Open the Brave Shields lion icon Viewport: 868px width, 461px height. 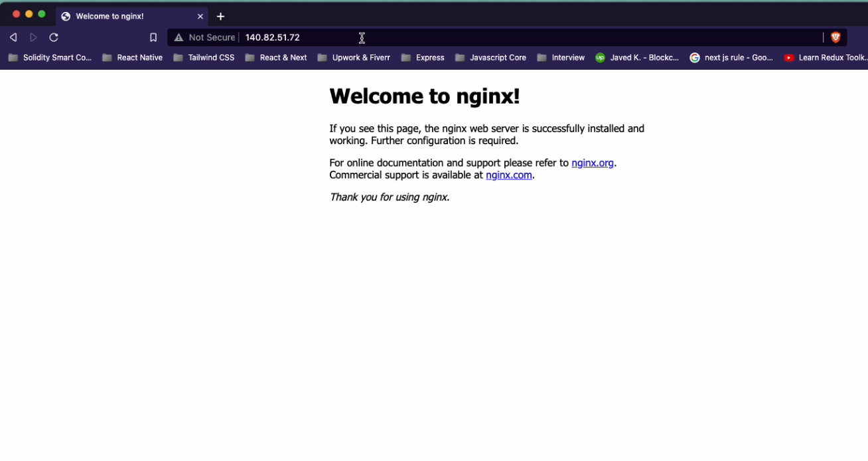(x=835, y=38)
